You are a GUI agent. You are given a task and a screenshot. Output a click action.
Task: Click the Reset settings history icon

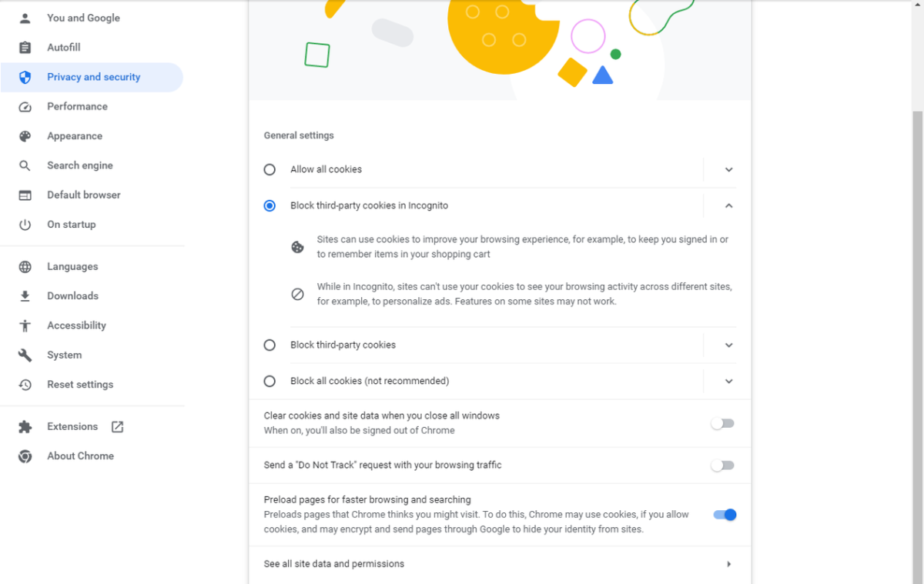pyautogui.click(x=25, y=385)
